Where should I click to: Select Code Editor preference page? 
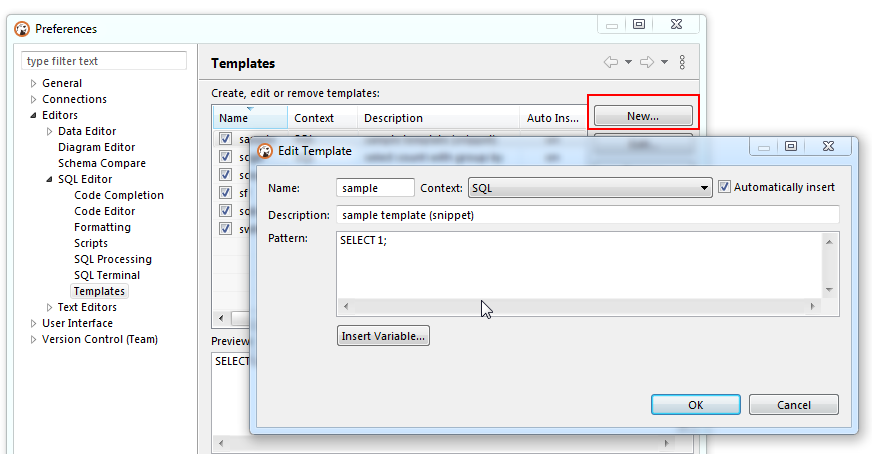(x=105, y=211)
